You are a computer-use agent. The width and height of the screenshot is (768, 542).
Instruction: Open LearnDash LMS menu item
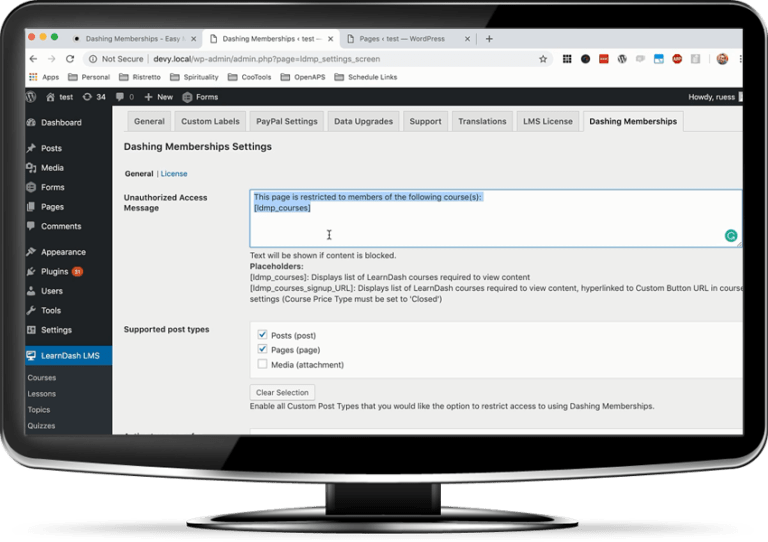(69, 355)
